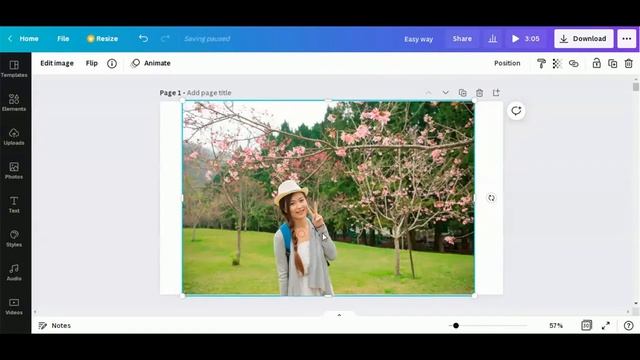This screenshot has height=360, width=640.
Task: Click the Animate button
Action: (151, 63)
